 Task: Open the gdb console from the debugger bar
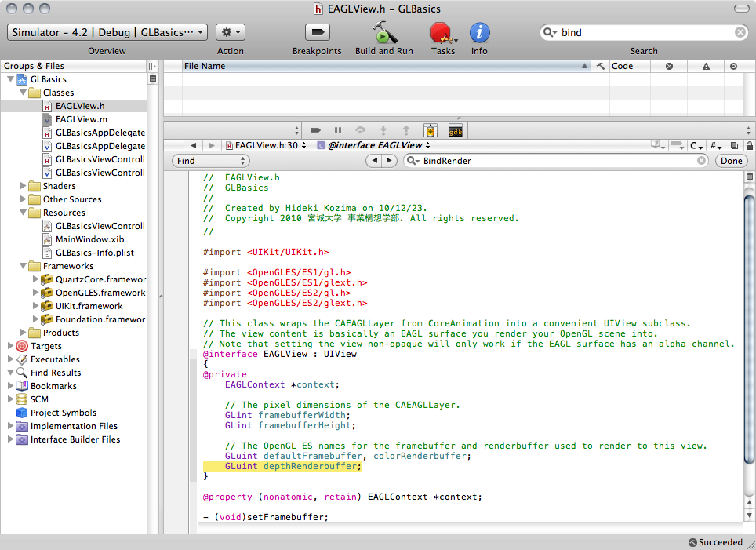click(x=456, y=130)
